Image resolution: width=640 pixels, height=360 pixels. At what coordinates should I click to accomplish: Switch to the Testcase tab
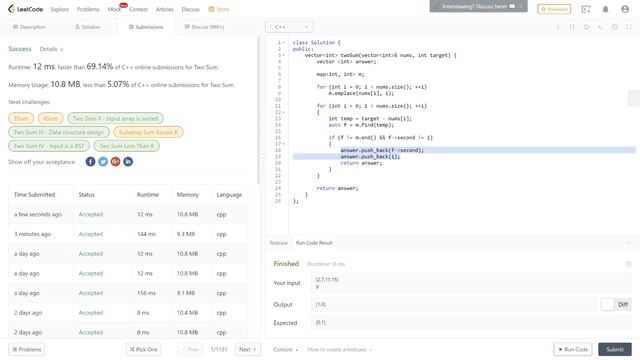(278, 243)
